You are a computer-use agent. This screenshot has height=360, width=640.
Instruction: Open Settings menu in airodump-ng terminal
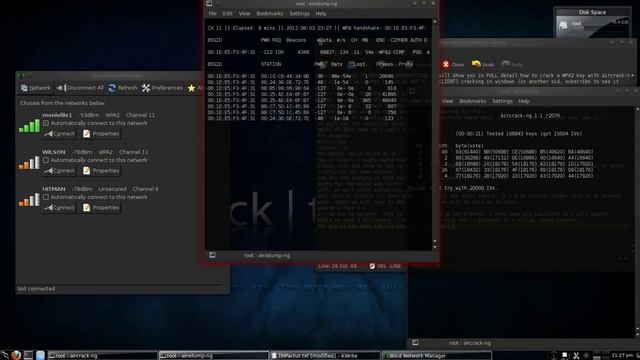tap(300, 13)
